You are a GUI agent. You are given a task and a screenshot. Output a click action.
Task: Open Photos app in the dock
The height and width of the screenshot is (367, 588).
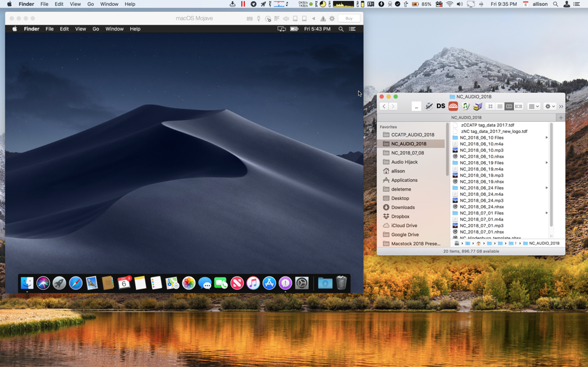click(x=189, y=283)
